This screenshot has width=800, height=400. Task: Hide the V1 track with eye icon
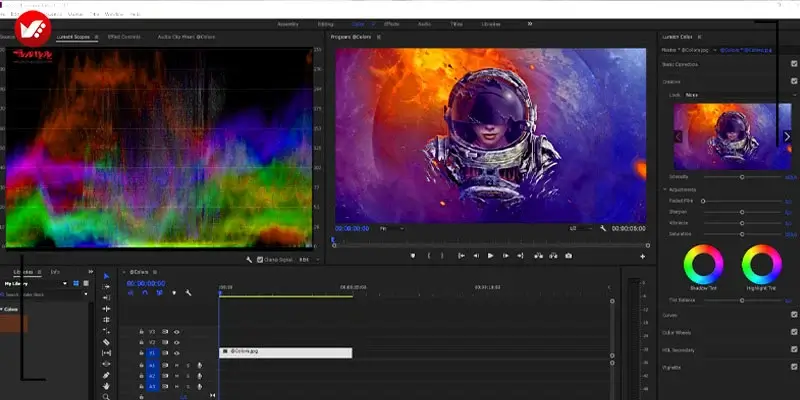pos(177,353)
